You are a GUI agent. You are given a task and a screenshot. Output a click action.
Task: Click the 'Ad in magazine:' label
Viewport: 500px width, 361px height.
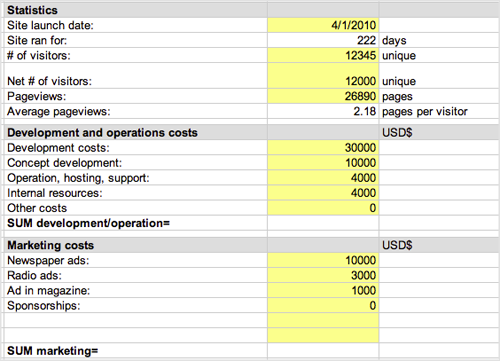pyautogui.click(x=49, y=291)
